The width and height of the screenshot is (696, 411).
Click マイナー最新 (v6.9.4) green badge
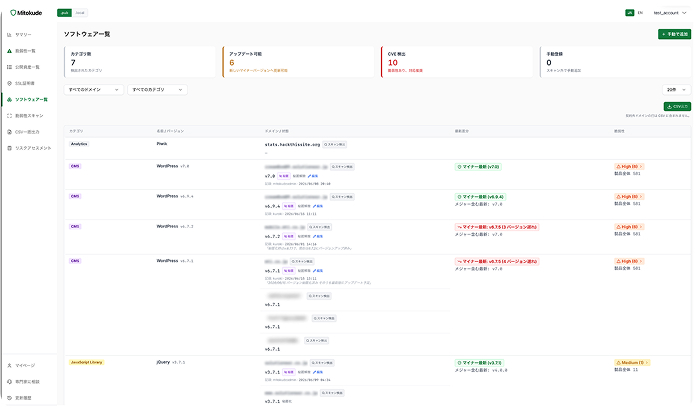point(480,197)
